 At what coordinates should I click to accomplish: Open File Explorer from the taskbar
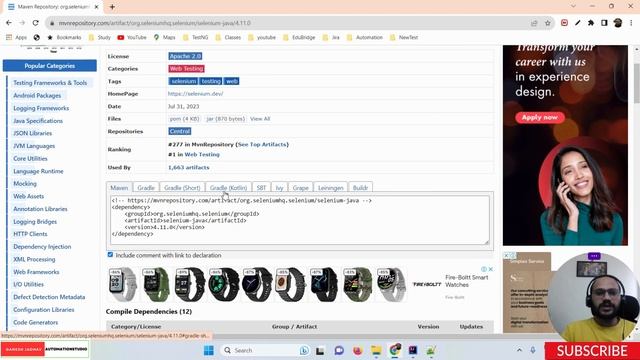pyautogui.click(x=376, y=350)
